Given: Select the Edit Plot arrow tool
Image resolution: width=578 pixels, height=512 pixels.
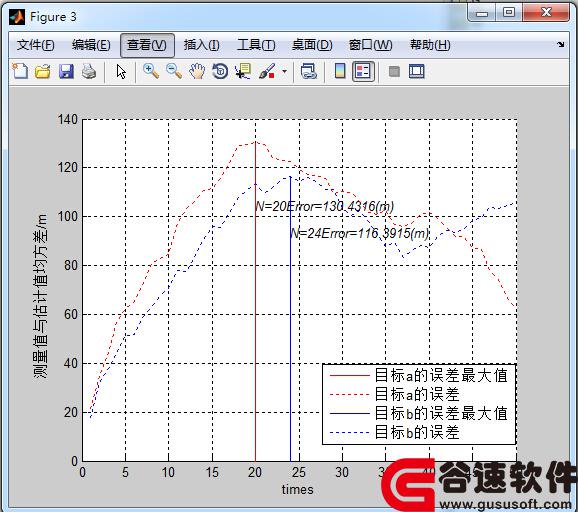Looking at the screenshot, I should click(121, 72).
